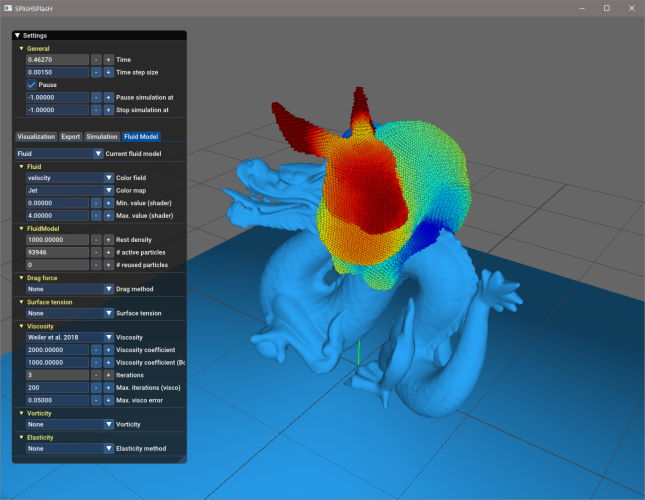Open the Color map dropdown showing Jet

click(x=65, y=190)
